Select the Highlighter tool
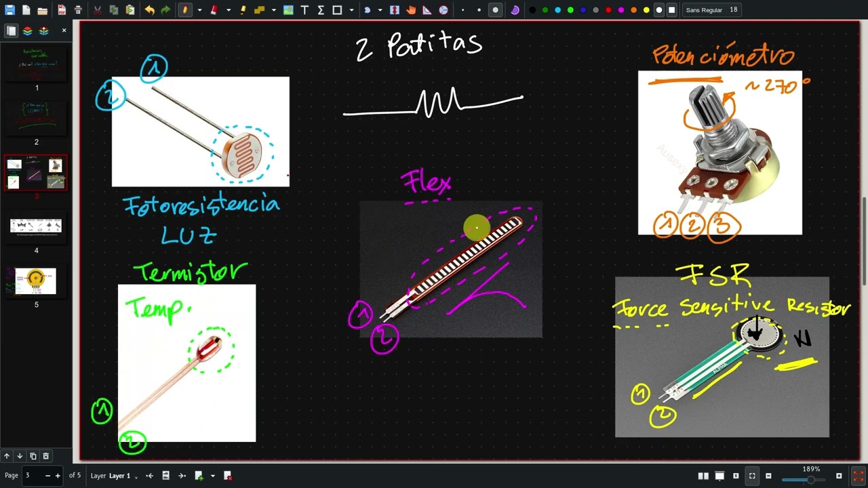Screen dimensions: 868x488 [x=243, y=10]
